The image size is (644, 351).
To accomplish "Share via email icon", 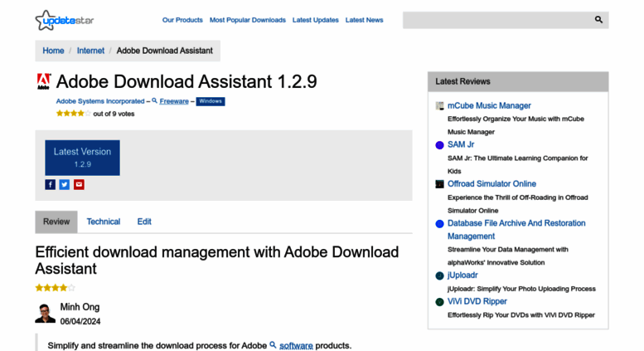I will tap(79, 184).
